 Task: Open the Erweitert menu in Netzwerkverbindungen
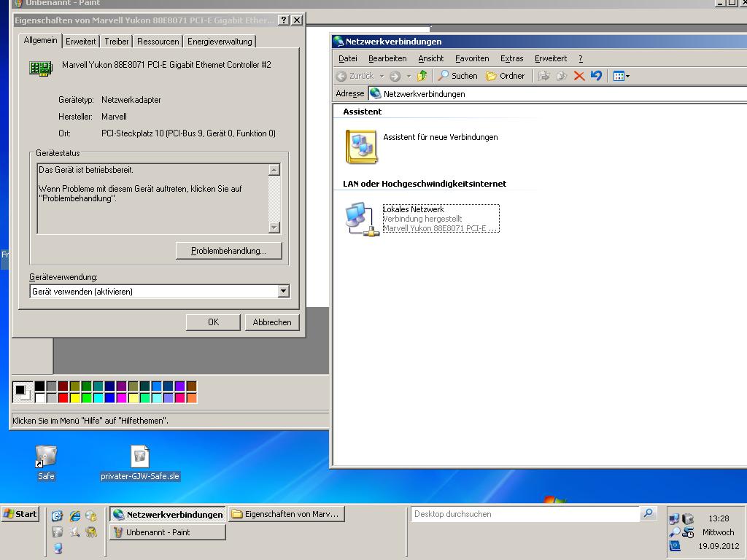(x=551, y=58)
